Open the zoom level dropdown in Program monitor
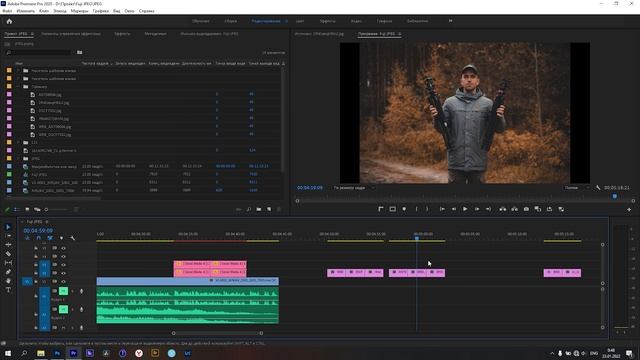 pos(354,188)
